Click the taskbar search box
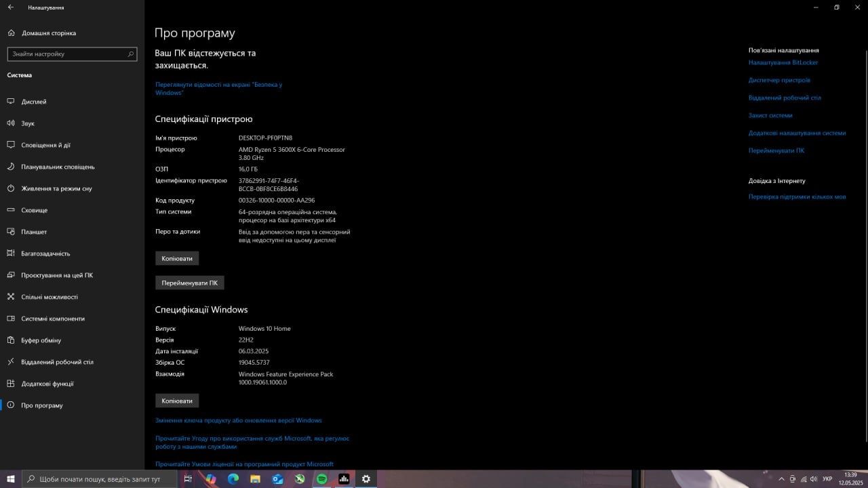868x488 pixels. (100, 479)
